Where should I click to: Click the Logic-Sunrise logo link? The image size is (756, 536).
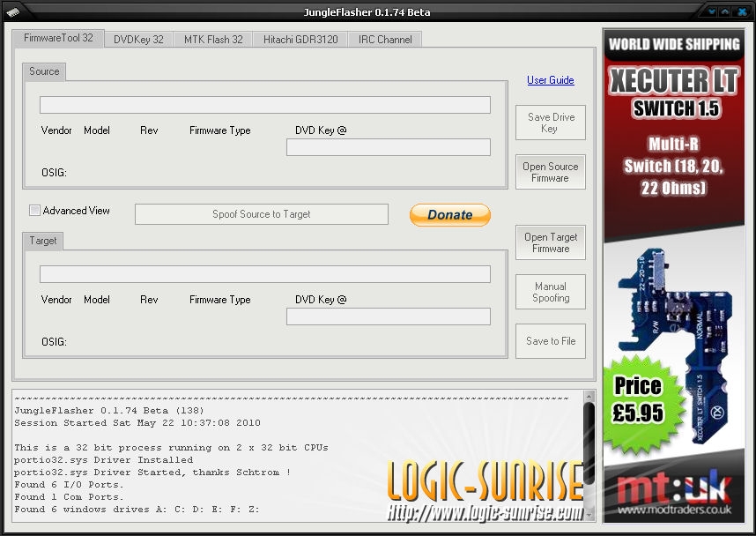click(x=485, y=490)
